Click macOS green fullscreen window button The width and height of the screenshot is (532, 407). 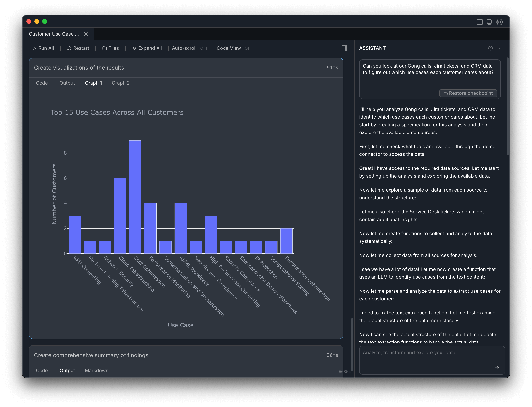pyautogui.click(x=44, y=22)
